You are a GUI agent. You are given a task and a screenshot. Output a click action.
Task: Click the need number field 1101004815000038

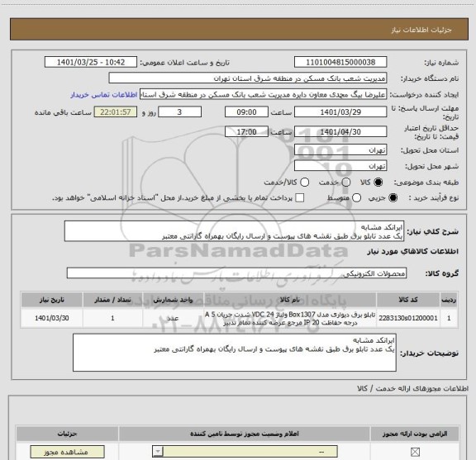click(x=340, y=62)
